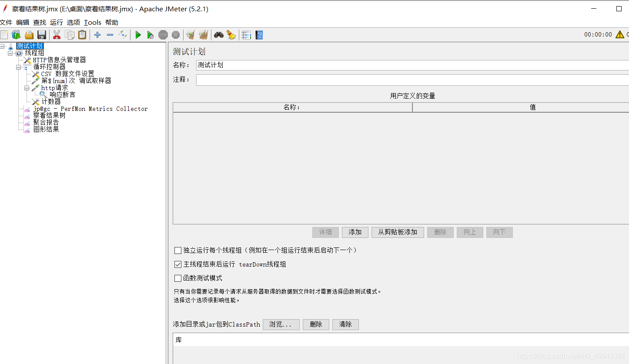Image resolution: width=629 pixels, height=364 pixels.
Task: Select CSV 数据文件设置 in tree
Action: click(67, 74)
